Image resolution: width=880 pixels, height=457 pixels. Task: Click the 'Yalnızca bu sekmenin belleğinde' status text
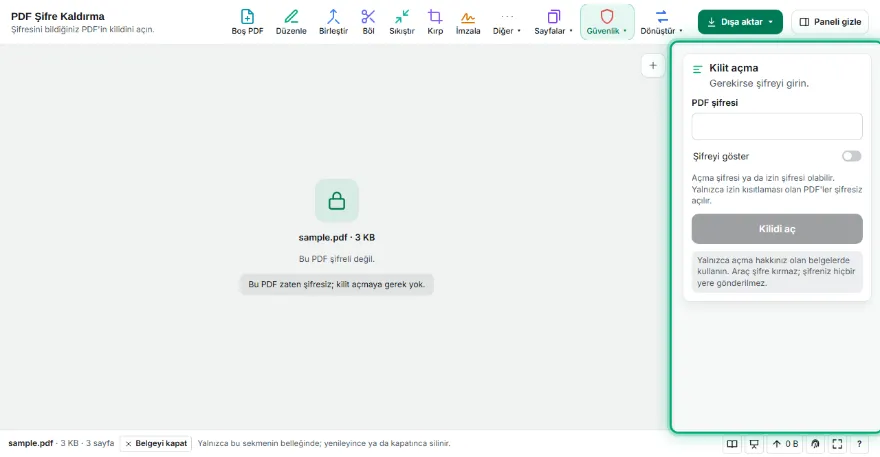point(324,444)
